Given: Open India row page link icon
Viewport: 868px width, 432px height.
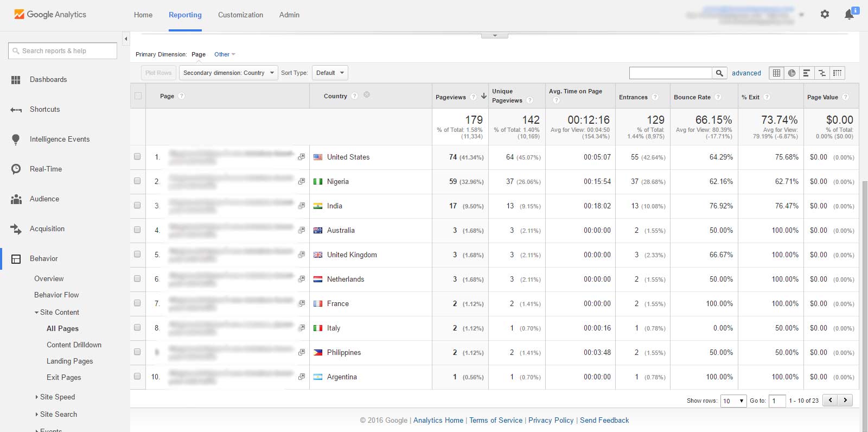Looking at the screenshot, I should point(301,206).
